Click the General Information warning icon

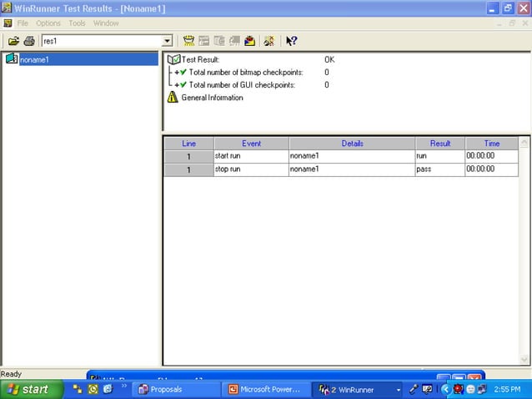[173, 97]
